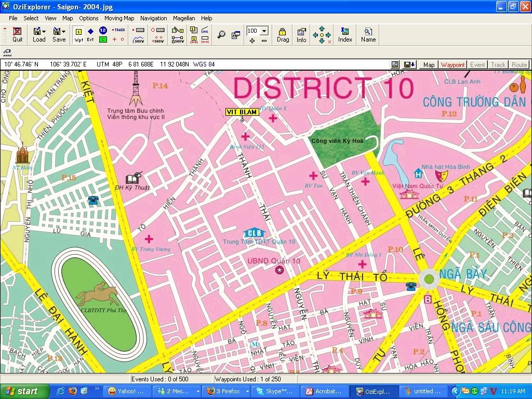Click the zoom out minus button

(264, 41)
